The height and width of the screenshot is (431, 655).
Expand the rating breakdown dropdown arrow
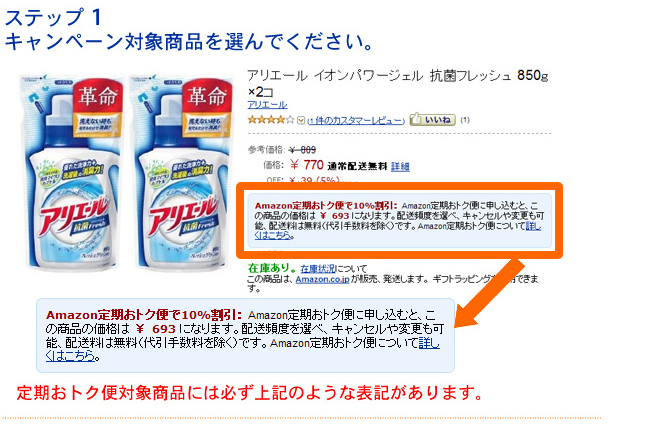click(301, 121)
